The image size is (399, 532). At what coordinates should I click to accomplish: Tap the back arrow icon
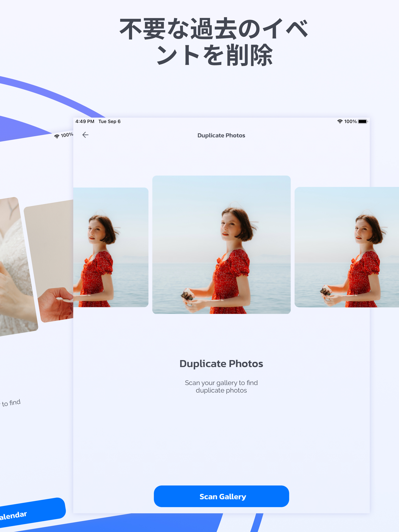click(x=86, y=135)
